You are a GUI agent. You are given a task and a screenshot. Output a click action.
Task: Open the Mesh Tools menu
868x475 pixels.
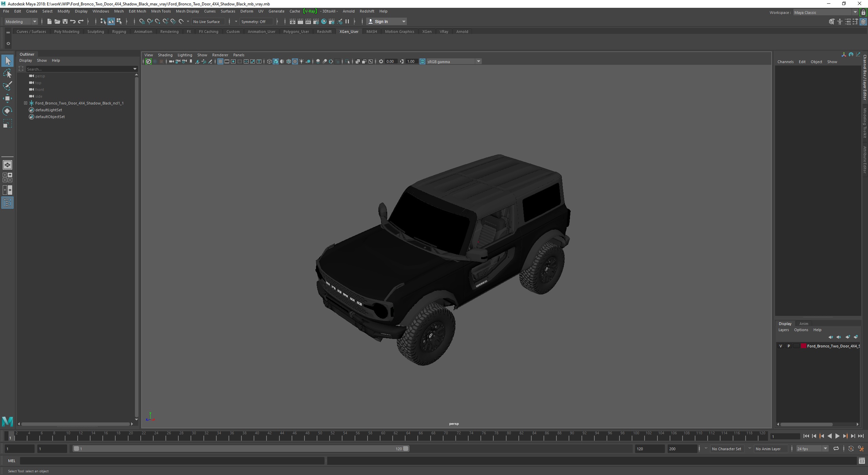[161, 11]
